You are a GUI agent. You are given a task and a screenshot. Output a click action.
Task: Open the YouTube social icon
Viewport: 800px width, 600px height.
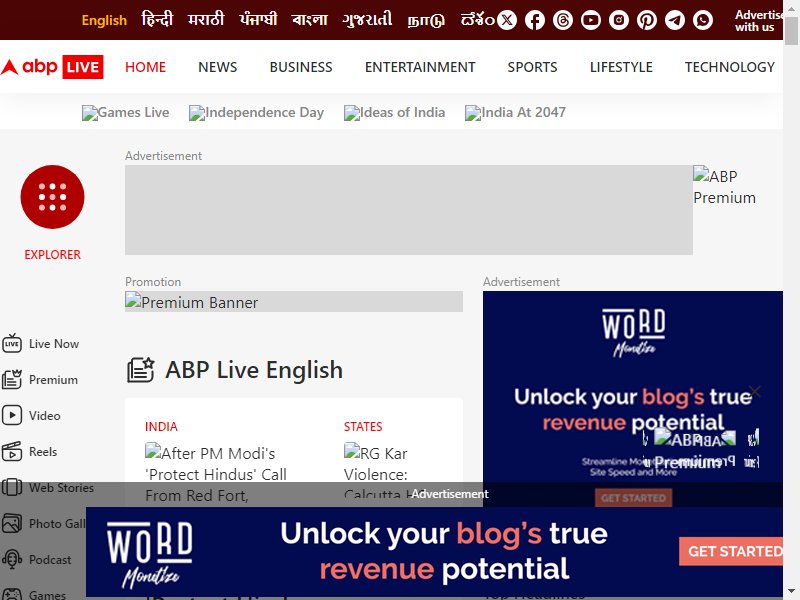click(591, 20)
